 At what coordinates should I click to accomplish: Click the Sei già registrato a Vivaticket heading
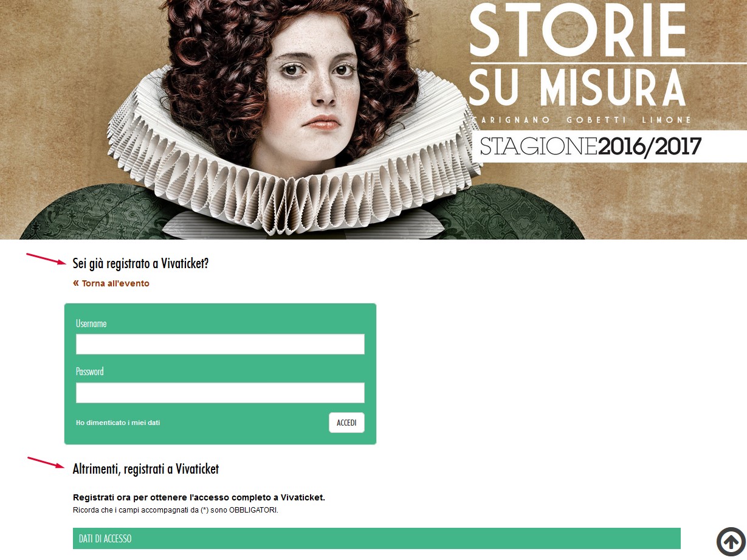(x=140, y=263)
